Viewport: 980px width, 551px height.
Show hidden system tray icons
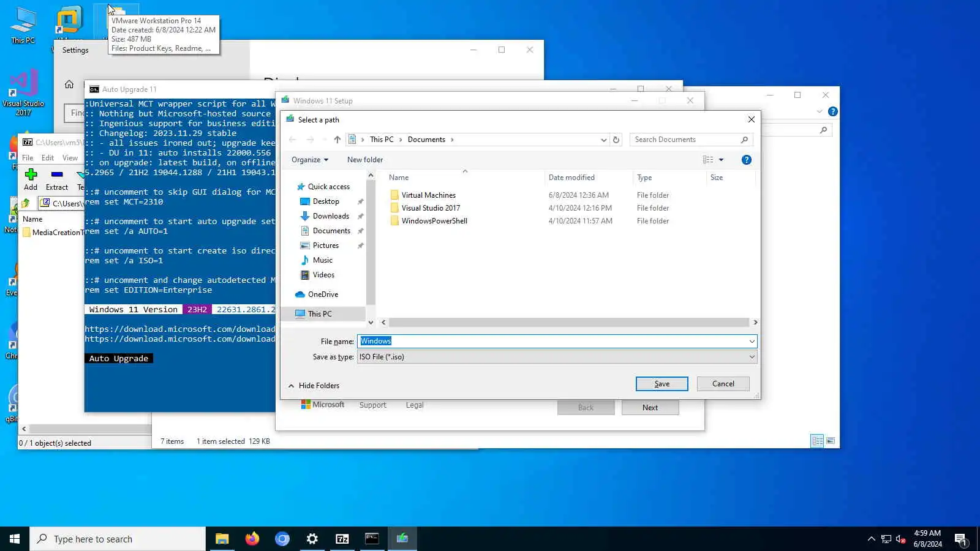pos(871,539)
